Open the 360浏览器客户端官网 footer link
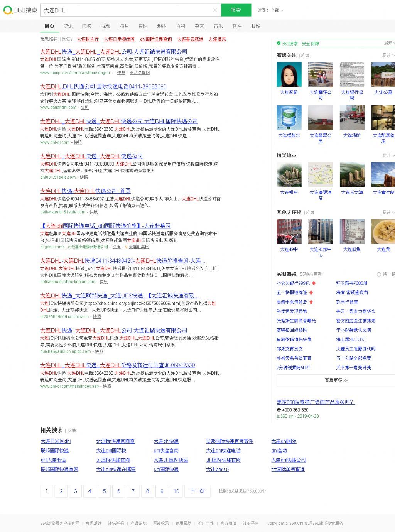 point(60,523)
